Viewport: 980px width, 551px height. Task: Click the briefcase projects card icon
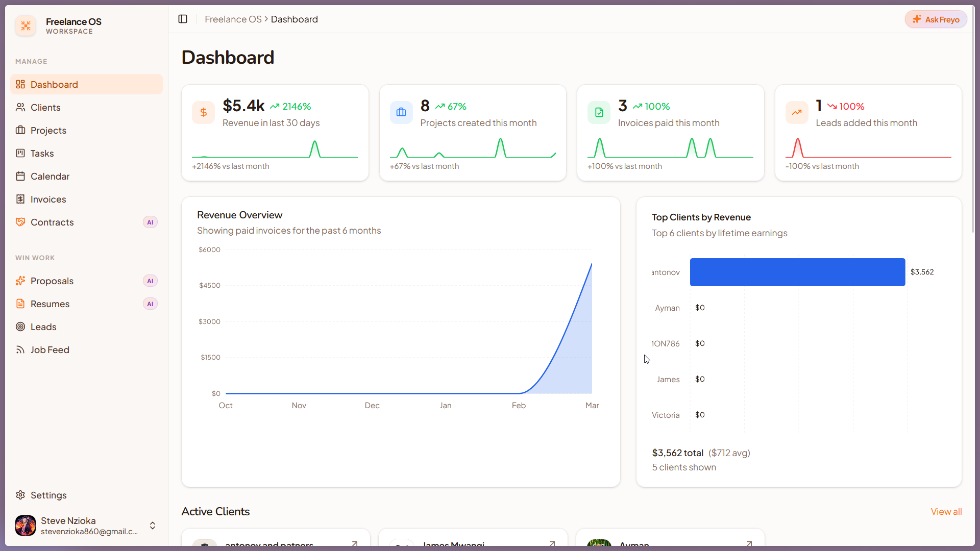[401, 113]
